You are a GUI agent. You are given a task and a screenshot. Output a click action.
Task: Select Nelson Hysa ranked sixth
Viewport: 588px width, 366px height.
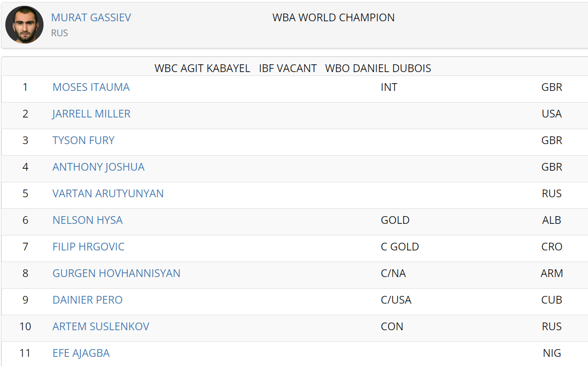88,220
